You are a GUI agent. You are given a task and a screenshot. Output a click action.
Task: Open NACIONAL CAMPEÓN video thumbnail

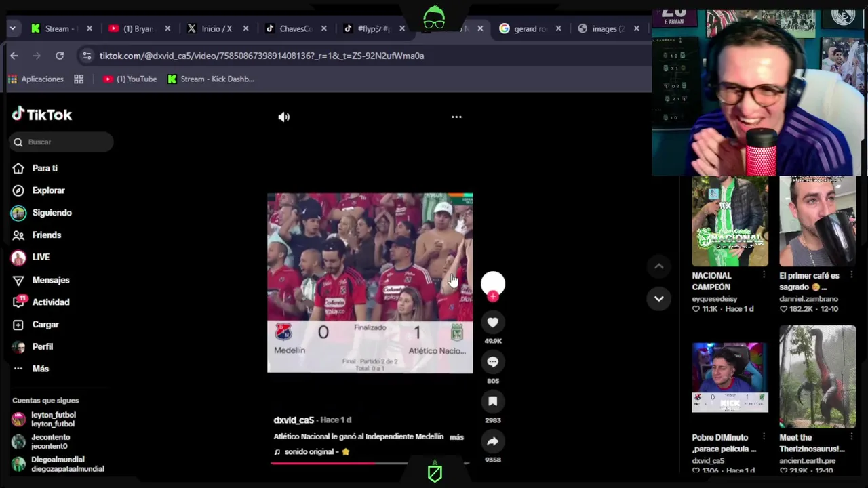(x=730, y=221)
